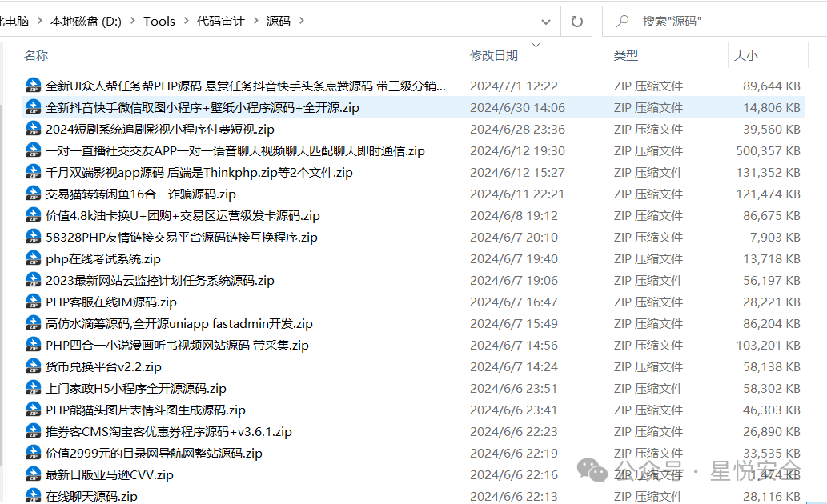827x504 pixels.
Task: Click the search box 搜索"源码"
Action: [x=715, y=22]
